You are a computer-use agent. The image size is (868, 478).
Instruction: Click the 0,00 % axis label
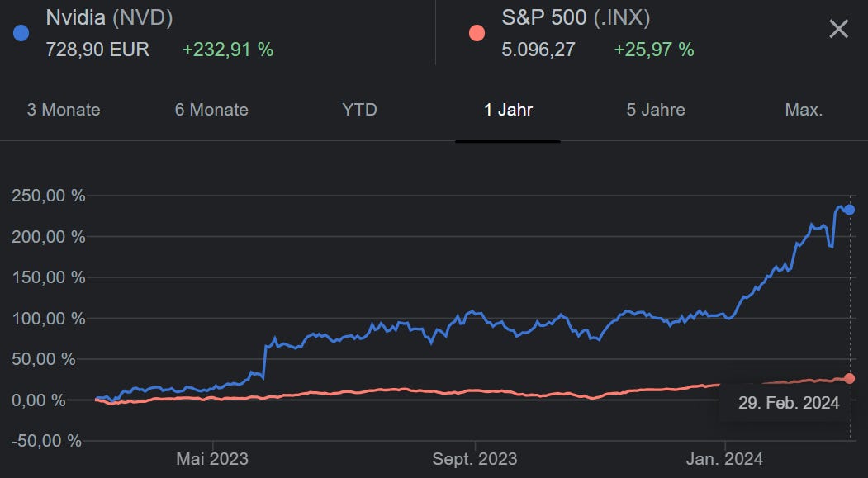coord(39,400)
